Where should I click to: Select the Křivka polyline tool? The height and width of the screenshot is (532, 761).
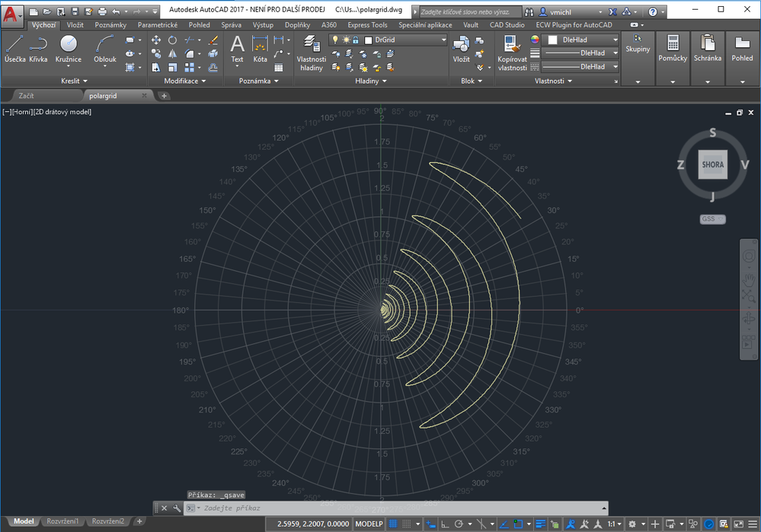tap(38, 49)
